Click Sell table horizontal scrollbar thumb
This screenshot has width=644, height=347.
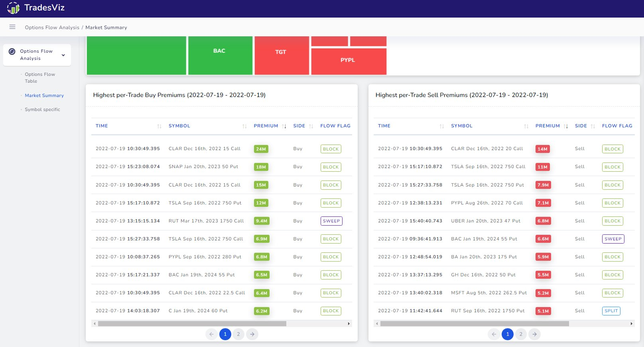(x=475, y=324)
